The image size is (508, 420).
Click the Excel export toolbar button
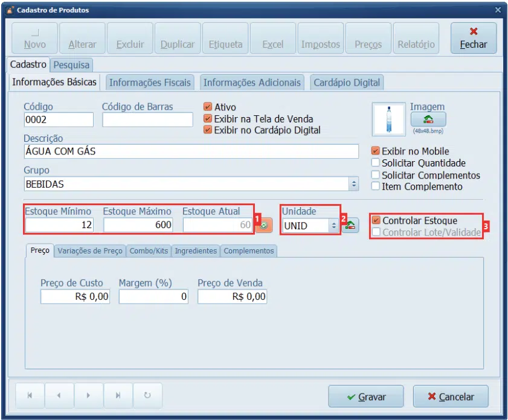click(x=273, y=38)
